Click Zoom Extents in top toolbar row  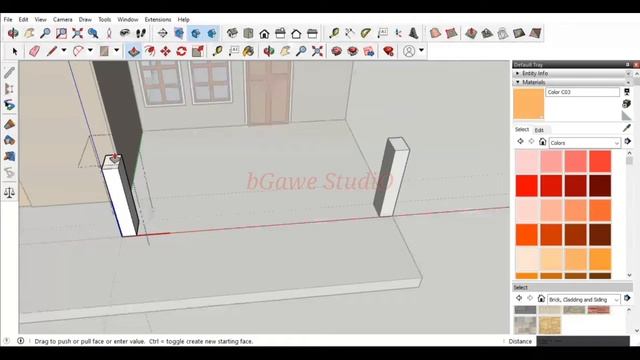(x=77, y=33)
